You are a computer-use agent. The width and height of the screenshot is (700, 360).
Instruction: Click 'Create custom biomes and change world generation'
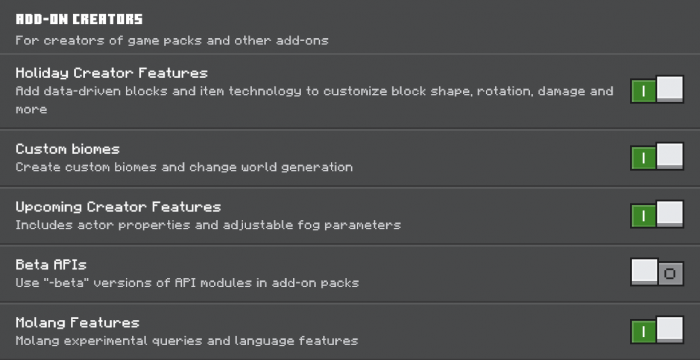pyautogui.click(x=184, y=167)
